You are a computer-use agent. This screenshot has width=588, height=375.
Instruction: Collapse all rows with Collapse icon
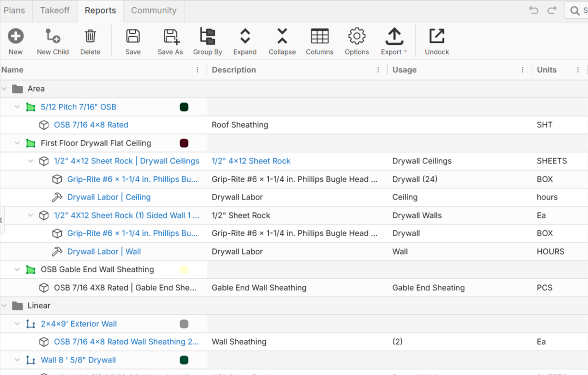coord(282,36)
